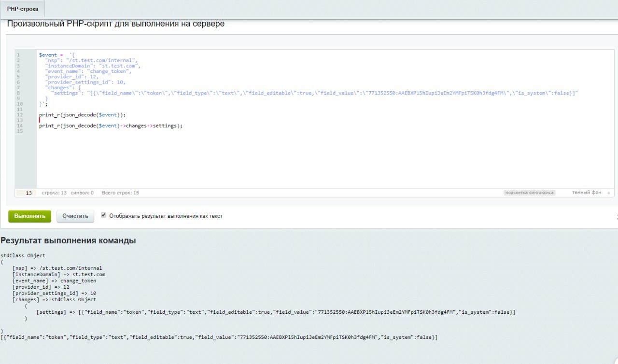618x364 pixels.
Task: Select line number 15 in the gutter
Action: (x=20, y=131)
